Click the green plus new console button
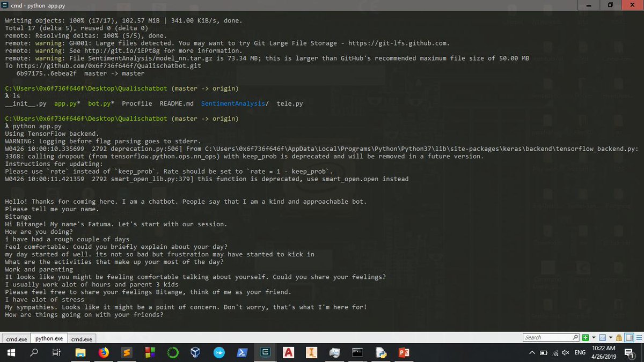This screenshot has height=362, width=644. (x=586, y=338)
